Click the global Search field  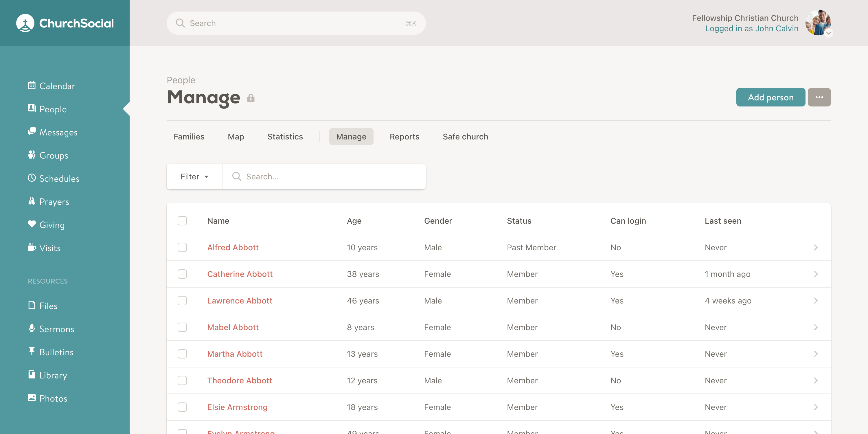click(x=296, y=23)
